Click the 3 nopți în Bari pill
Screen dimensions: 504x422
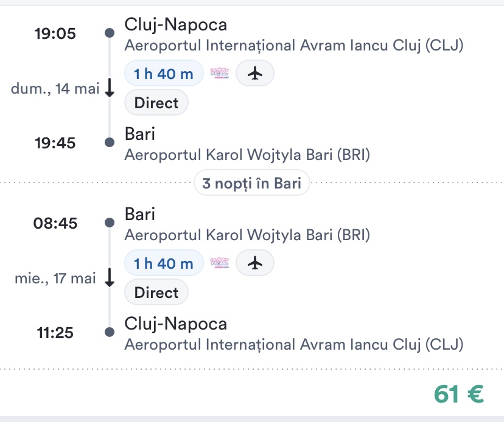coord(252,183)
